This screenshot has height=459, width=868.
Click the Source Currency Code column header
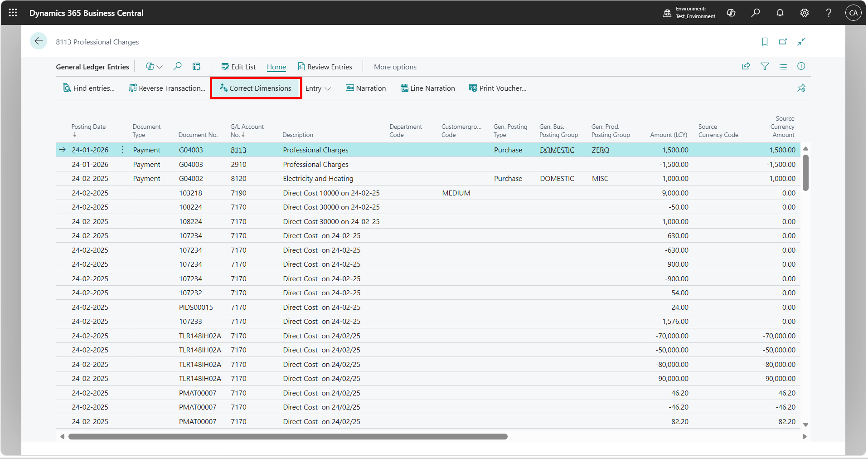pyautogui.click(x=718, y=131)
